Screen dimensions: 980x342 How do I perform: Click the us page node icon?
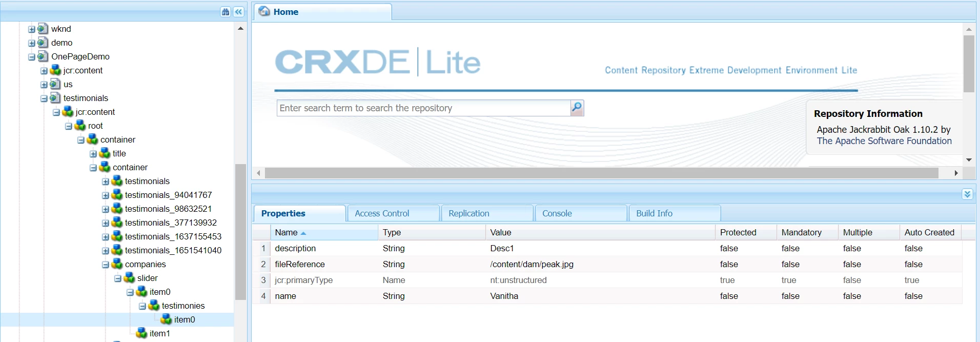point(55,84)
